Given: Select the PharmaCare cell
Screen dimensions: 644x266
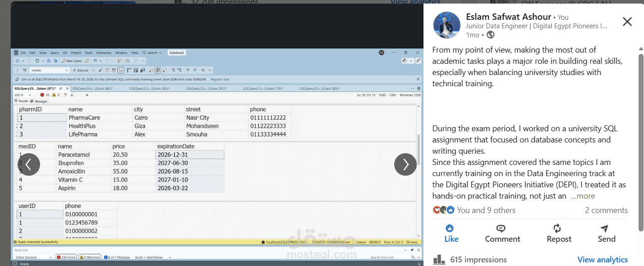Looking at the screenshot, I should [99, 118].
